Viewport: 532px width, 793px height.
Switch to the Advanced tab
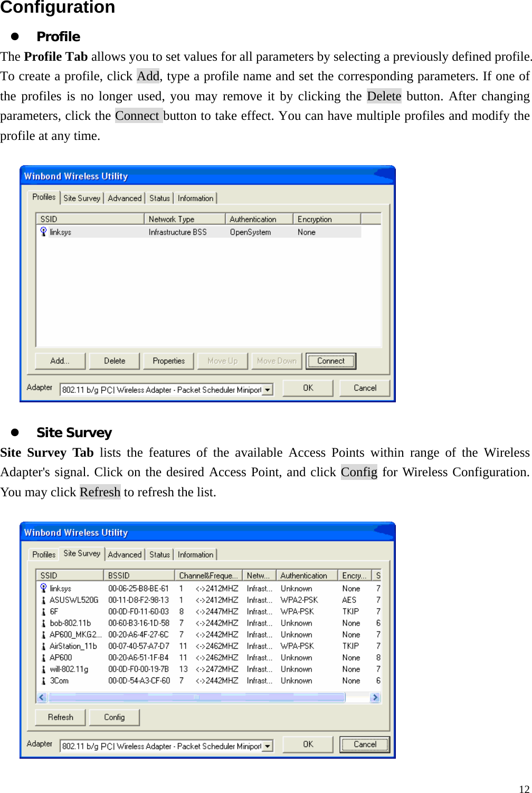125,198
